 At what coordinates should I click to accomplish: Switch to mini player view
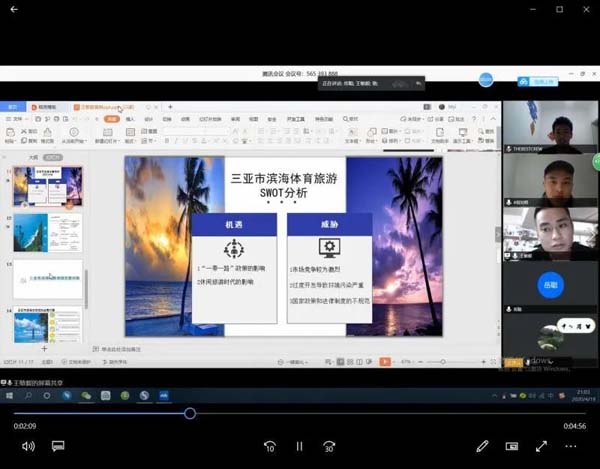click(512, 445)
